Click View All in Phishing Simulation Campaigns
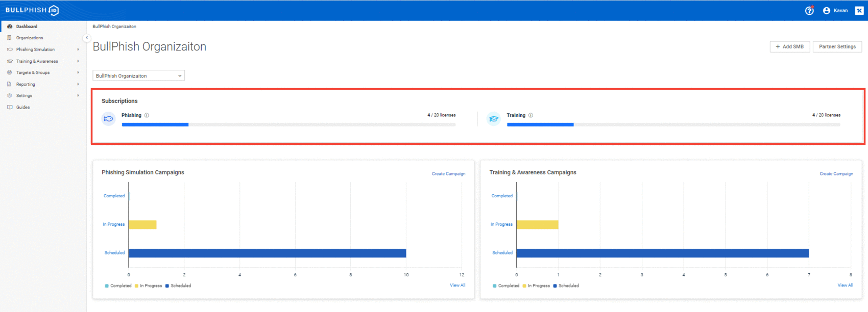This screenshot has height=312, width=868. (457, 285)
